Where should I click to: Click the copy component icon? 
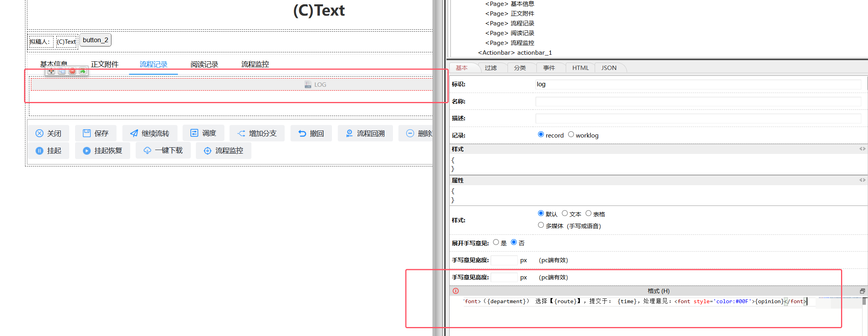tap(62, 71)
